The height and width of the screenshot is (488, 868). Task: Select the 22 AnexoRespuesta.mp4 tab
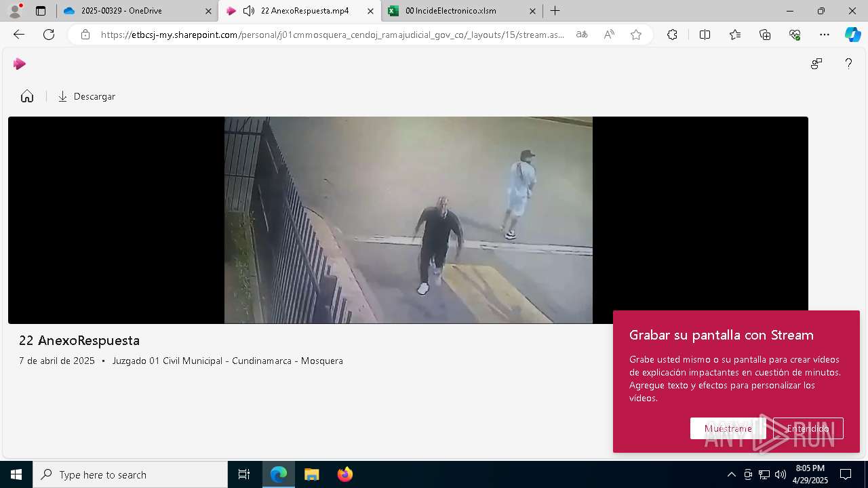click(x=300, y=11)
